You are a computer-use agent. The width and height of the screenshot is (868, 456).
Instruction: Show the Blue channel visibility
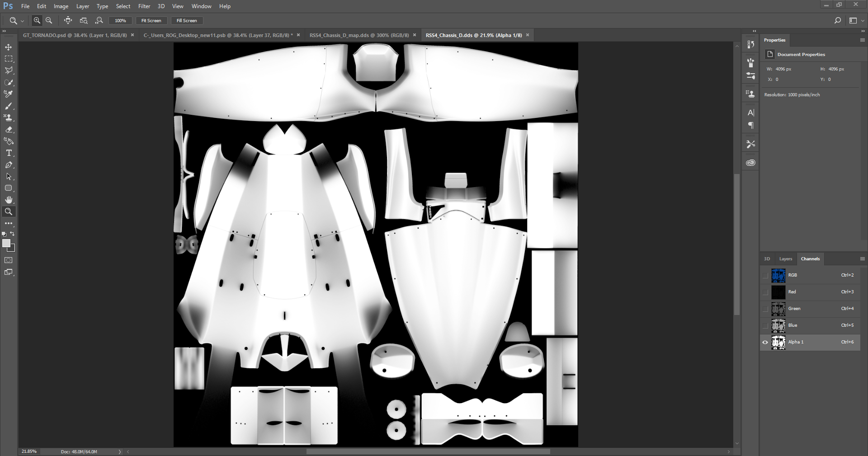tap(765, 325)
